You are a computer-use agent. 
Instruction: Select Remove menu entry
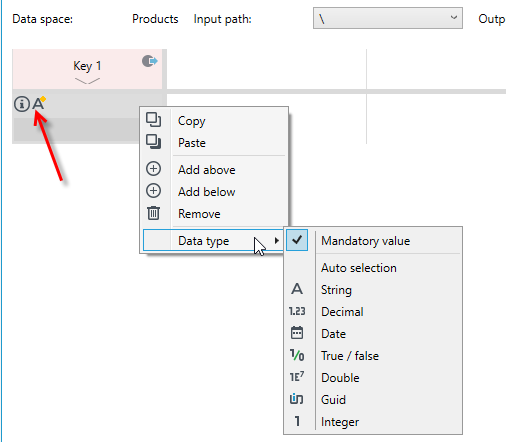[214, 213]
